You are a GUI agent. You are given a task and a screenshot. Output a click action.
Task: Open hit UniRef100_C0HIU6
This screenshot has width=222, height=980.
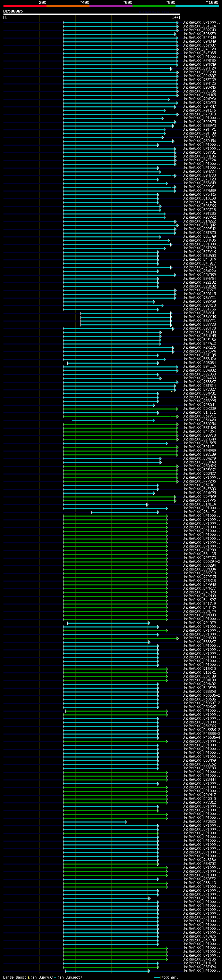(199, 156)
